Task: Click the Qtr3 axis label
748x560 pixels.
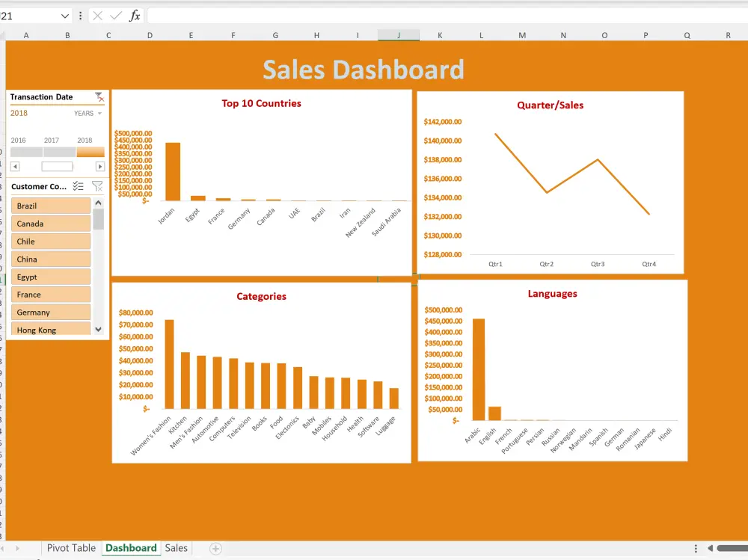Action: click(597, 264)
